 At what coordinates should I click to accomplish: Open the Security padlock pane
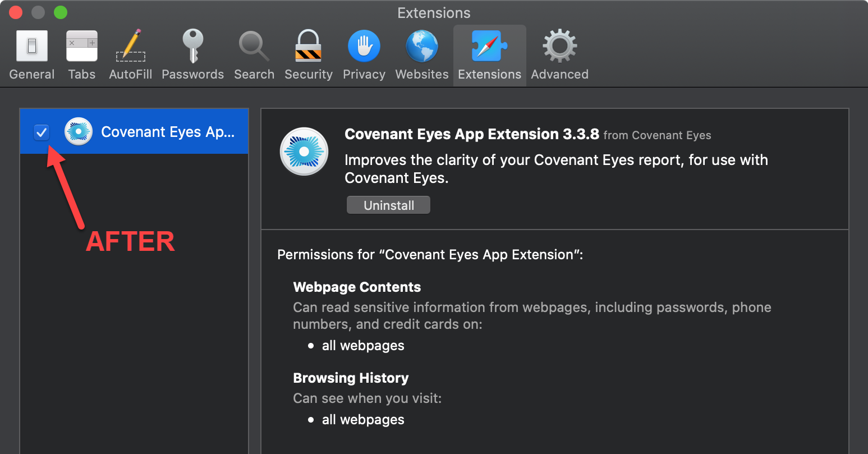[309, 55]
